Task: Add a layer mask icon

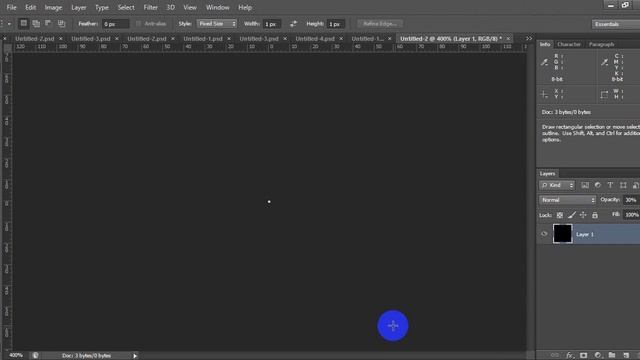Action: (x=584, y=356)
